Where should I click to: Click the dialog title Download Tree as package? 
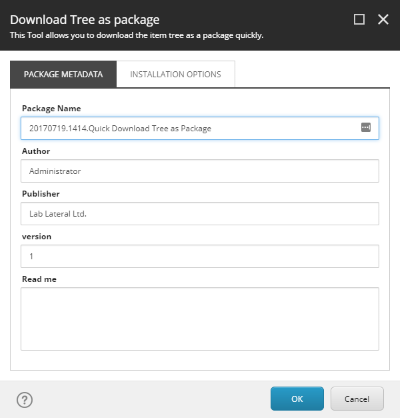pyautogui.click(x=85, y=20)
